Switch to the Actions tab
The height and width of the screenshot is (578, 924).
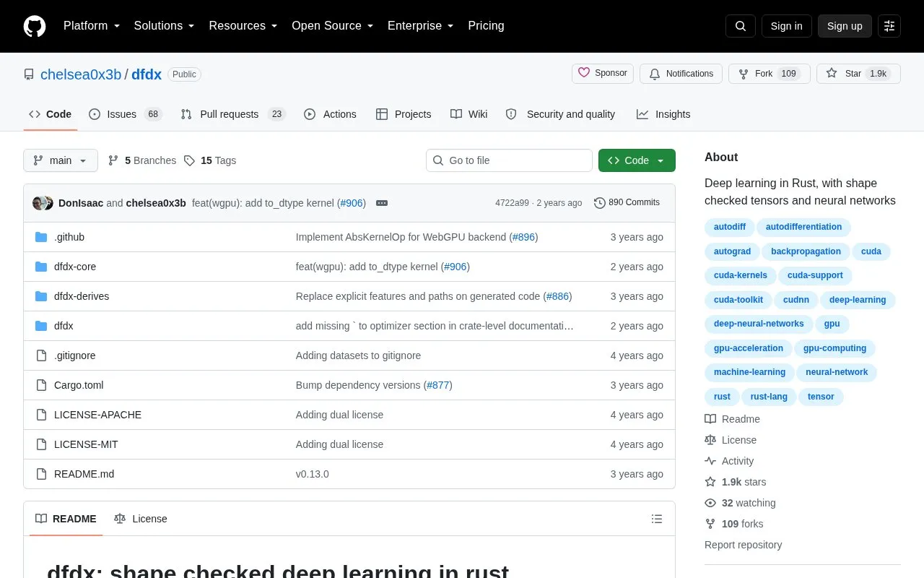[x=331, y=114]
